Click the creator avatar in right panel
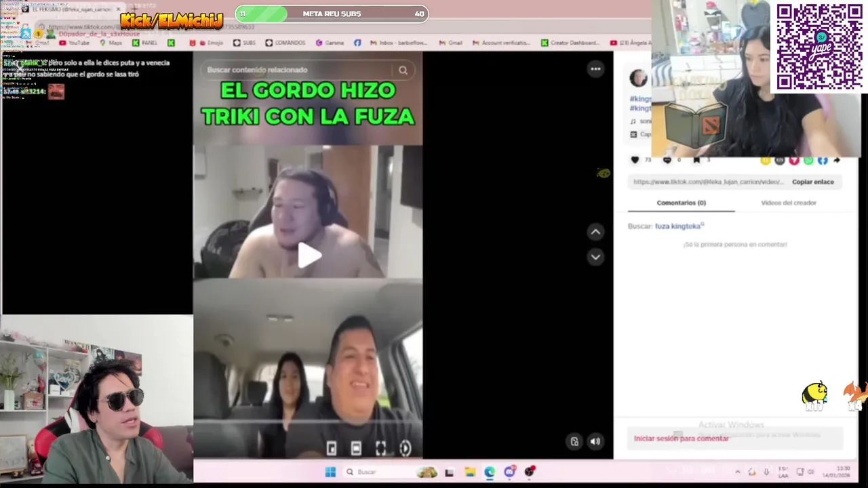This screenshot has height=488, width=868. (639, 78)
